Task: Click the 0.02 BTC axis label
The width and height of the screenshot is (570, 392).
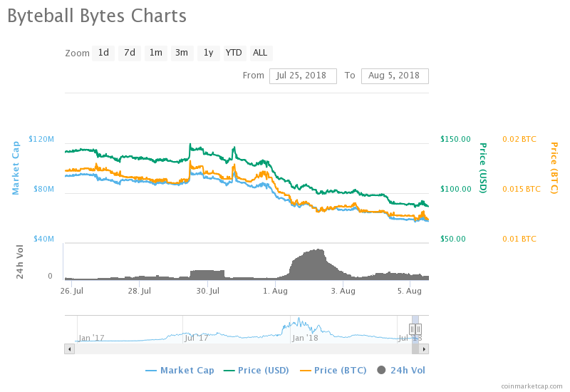Action: pos(519,139)
